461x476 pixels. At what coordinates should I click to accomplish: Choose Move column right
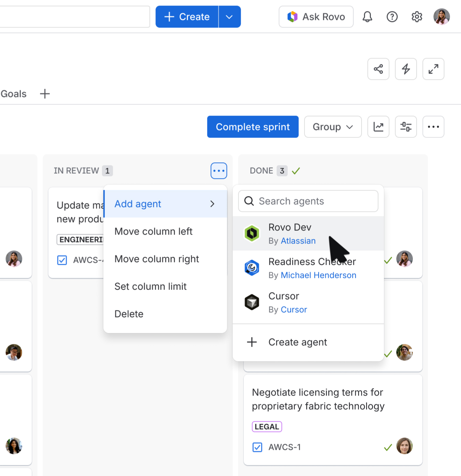(165, 259)
